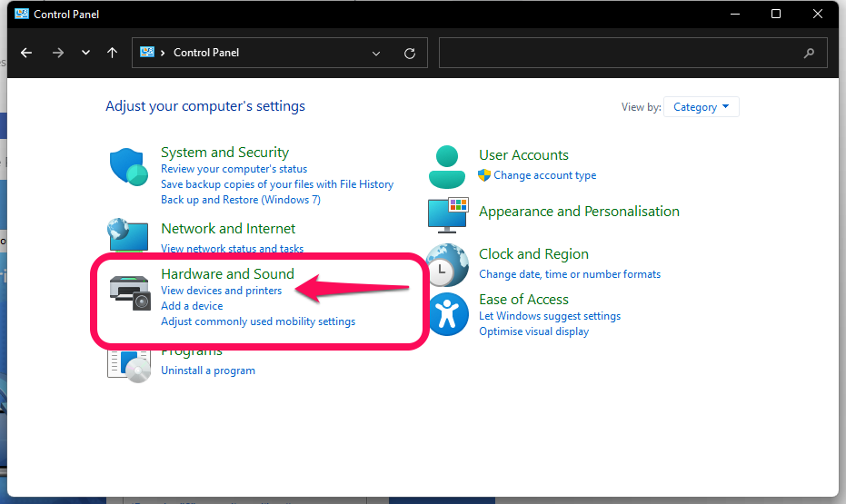Click Add a device link
The image size is (846, 504).
tap(192, 306)
